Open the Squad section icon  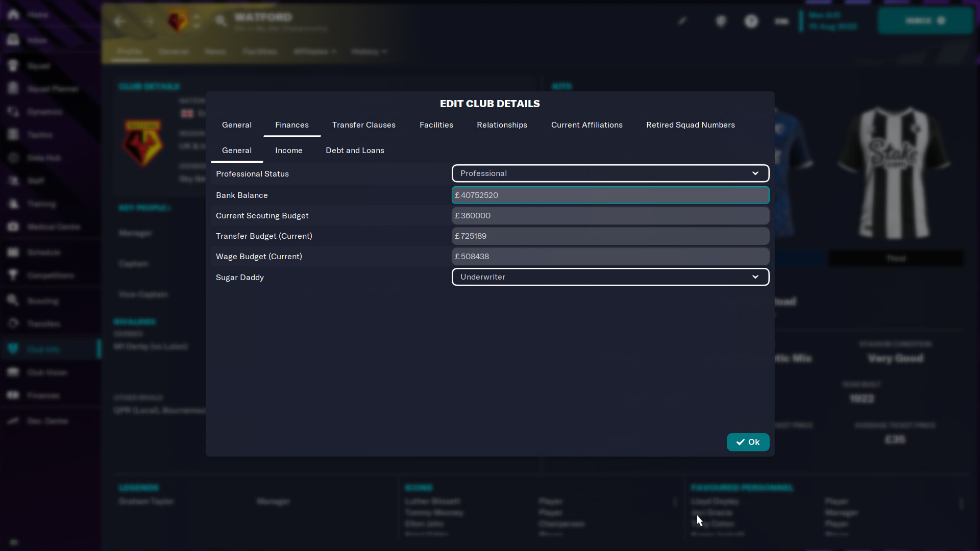tap(14, 65)
